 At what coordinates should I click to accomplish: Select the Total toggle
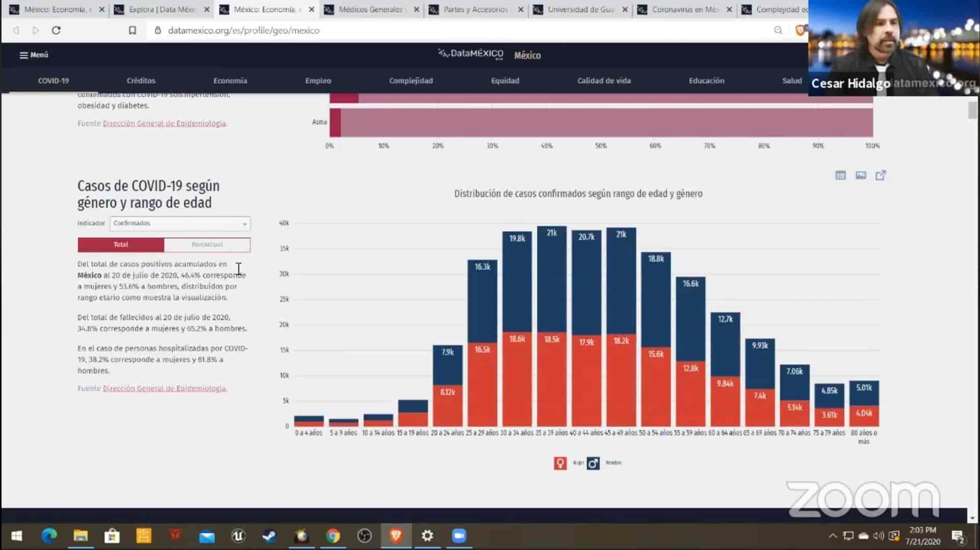tap(121, 244)
